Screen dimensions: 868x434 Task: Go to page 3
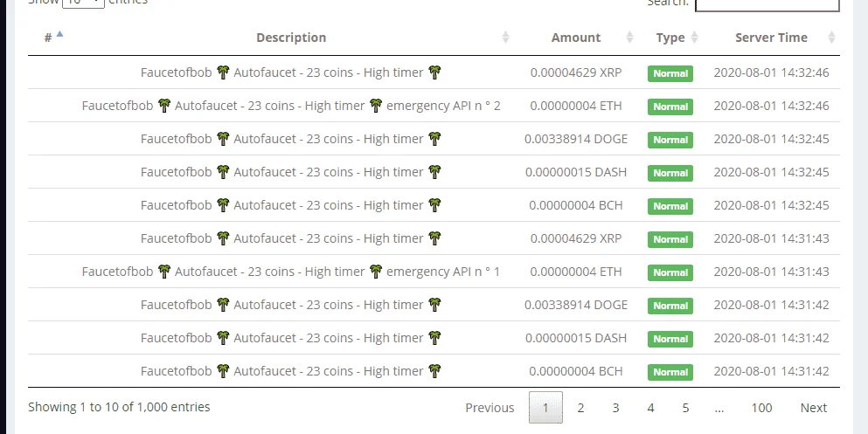click(x=615, y=408)
